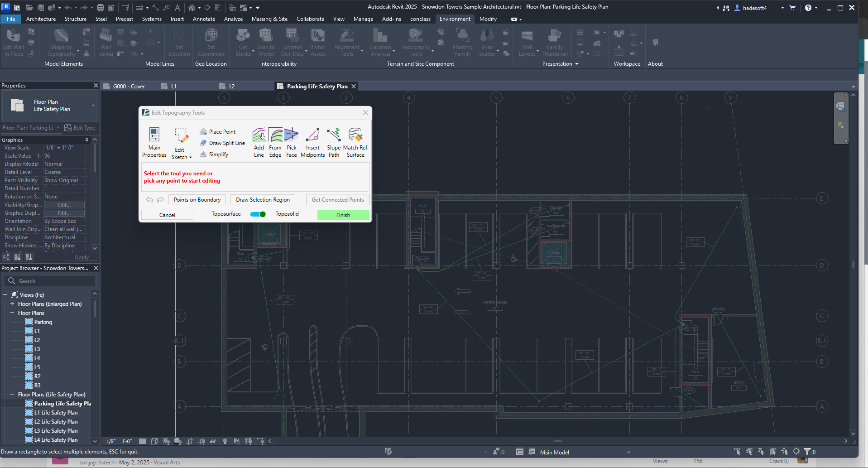Collapse the Floor Plans tree node
868x468 pixels.
[12, 313]
